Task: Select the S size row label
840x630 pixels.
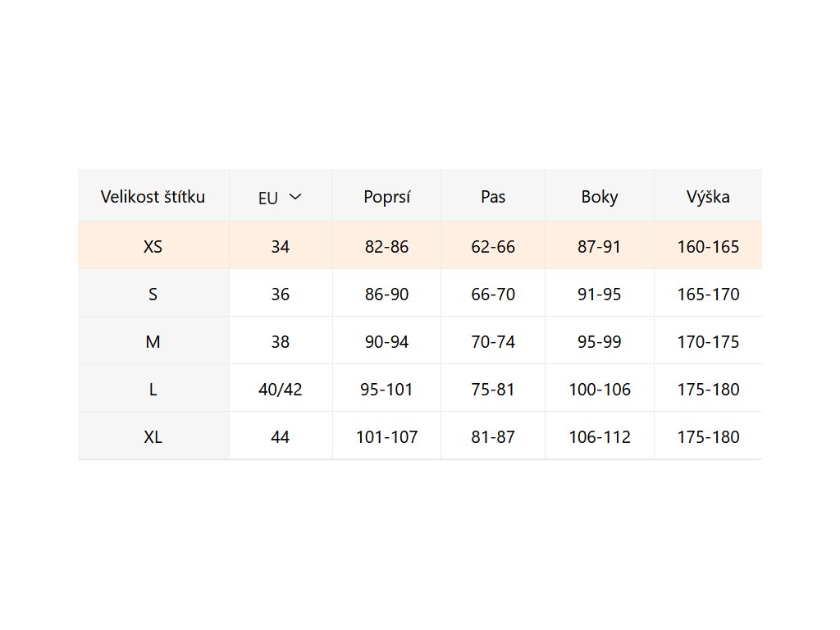Action: tap(153, 294)
